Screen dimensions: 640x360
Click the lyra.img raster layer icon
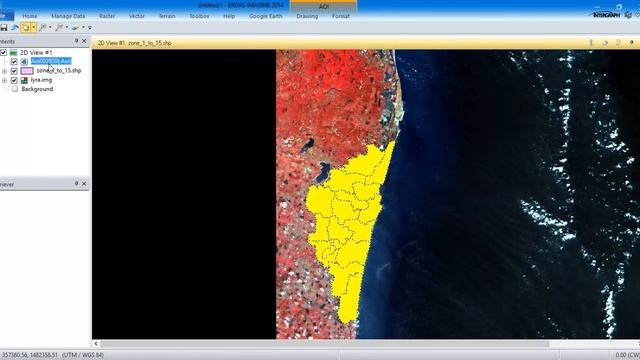tap(24, 80)
